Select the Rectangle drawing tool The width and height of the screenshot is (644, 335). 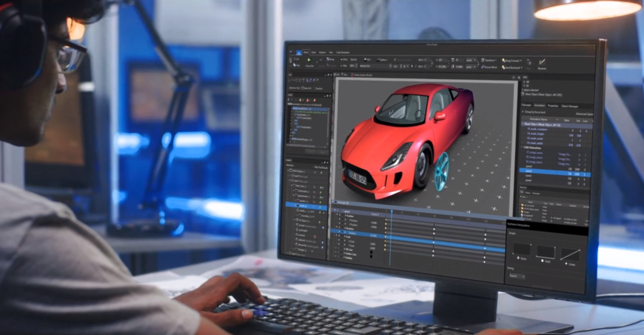(x=298, y=80)
